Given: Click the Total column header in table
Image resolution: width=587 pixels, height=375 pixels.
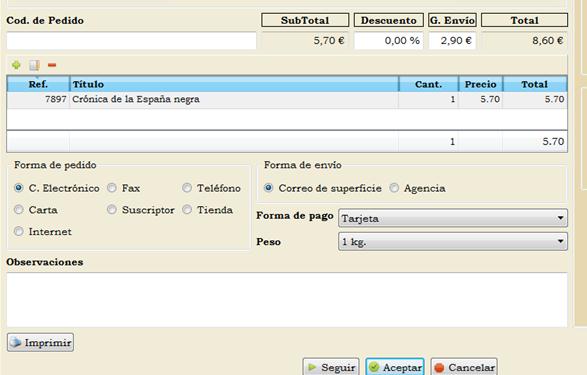Looking at the screenshot, I should pos(535,84).
